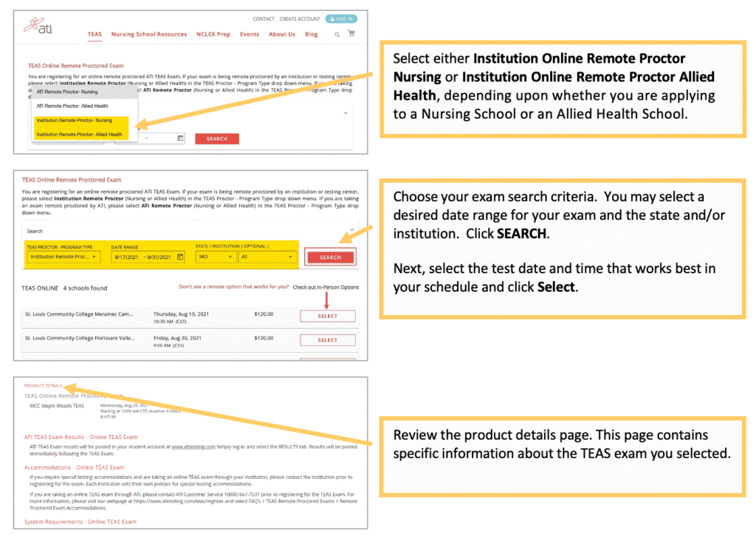Image resolution: width=756 pixels, height=543 pixels.
Task: Open the NCLEX Prep menu
Action: [213, 35]
